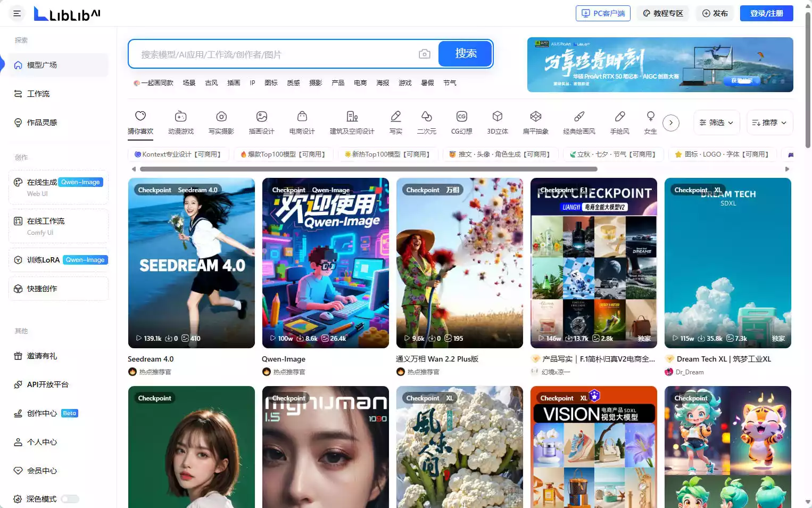Click the hamburger menu icon top left
The width and height of the screenshot is (812, 508).
pyautogui.click(x=16, y=13)
